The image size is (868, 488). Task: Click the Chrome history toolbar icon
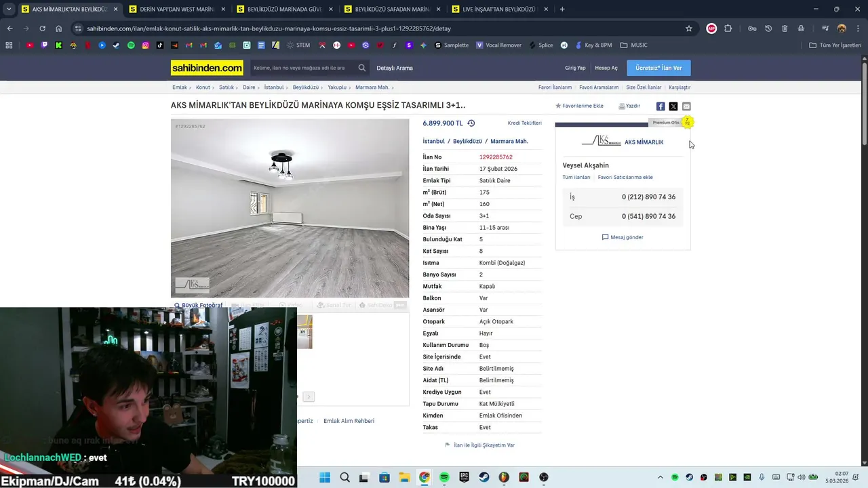tap(768, 28)
